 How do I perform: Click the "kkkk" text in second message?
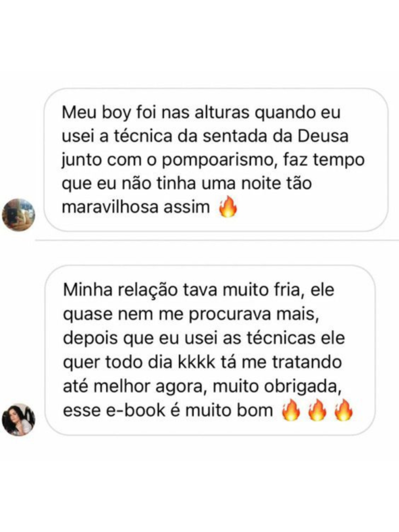[x=197, y=362]
